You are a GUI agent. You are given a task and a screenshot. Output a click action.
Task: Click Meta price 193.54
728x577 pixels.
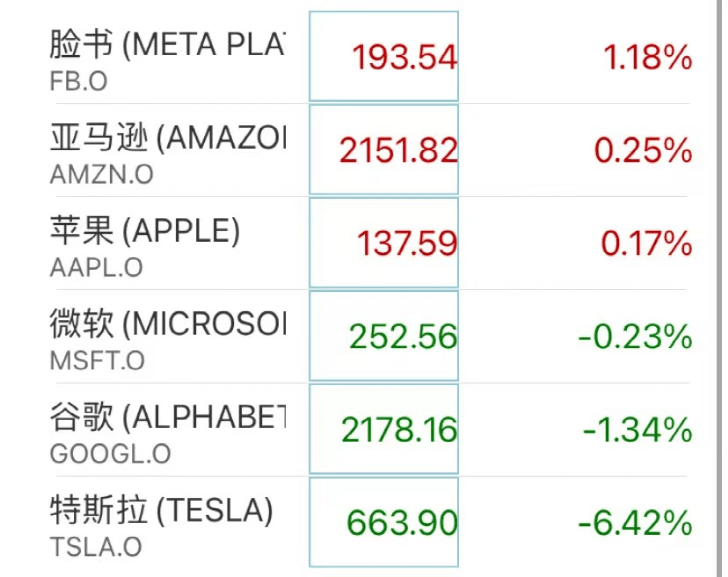405,58
